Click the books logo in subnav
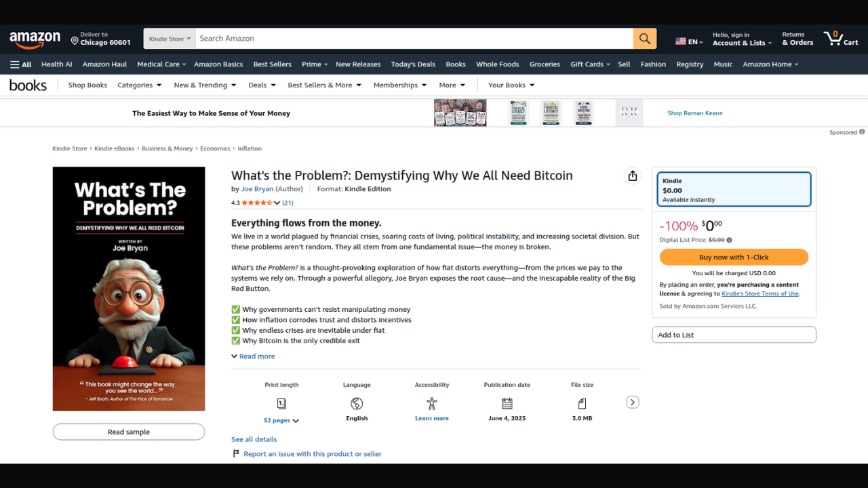868x488 pixels. point(28,85)
